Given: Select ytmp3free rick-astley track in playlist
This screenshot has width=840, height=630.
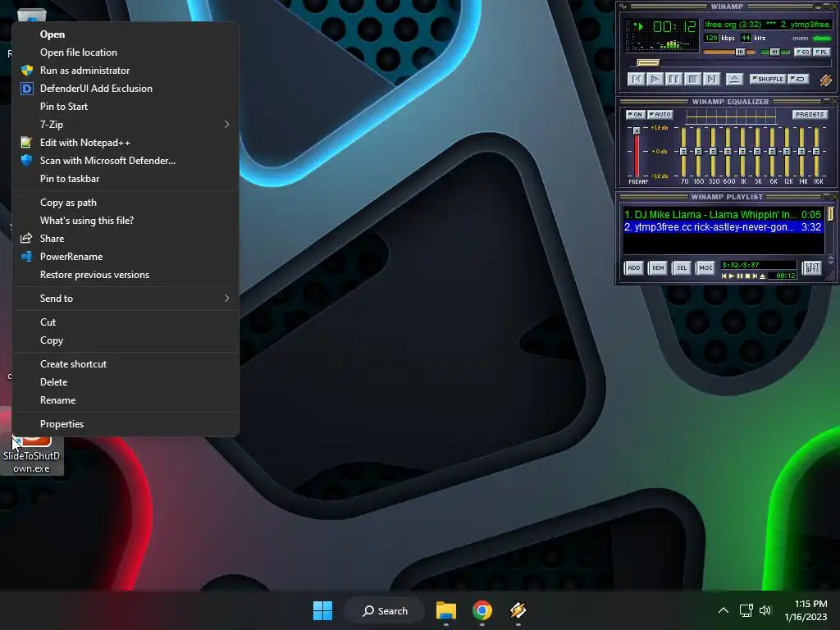Looking at the screenshot, I should 722,227.
